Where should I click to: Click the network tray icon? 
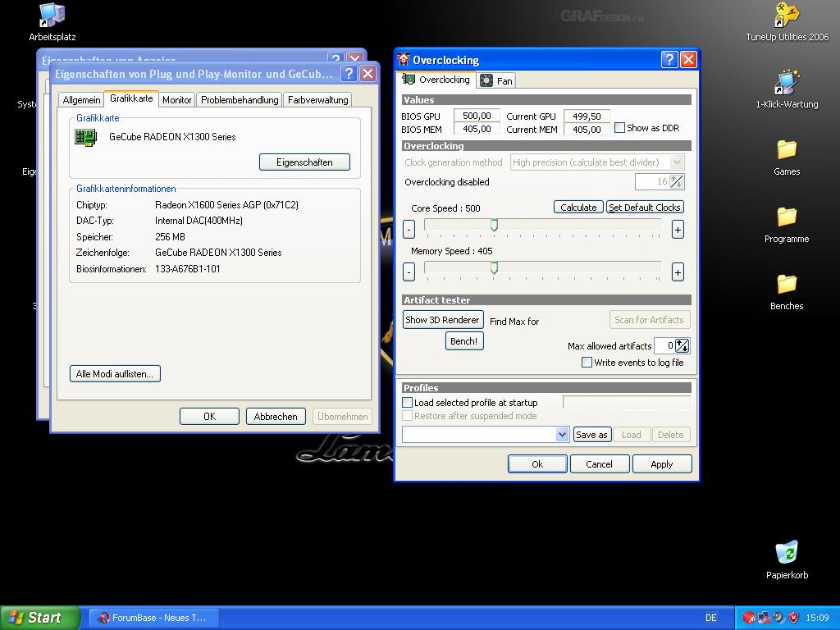pos(764,618)
